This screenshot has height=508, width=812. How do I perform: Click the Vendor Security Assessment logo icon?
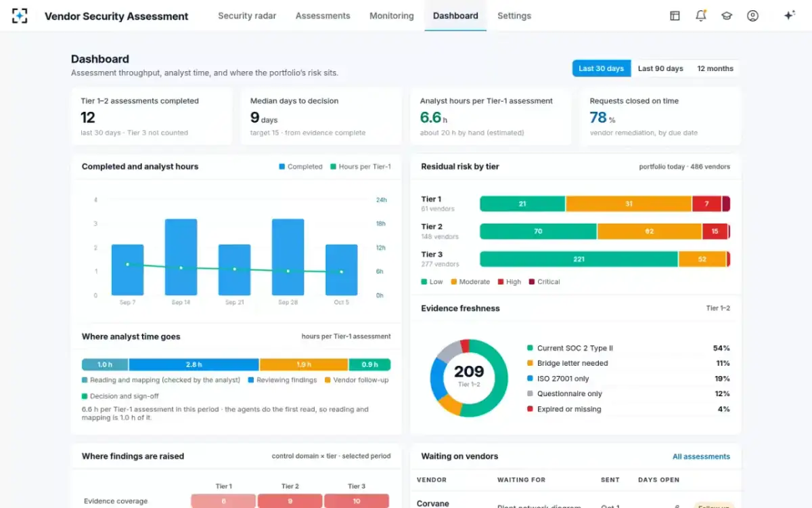[x=20, y=16]
